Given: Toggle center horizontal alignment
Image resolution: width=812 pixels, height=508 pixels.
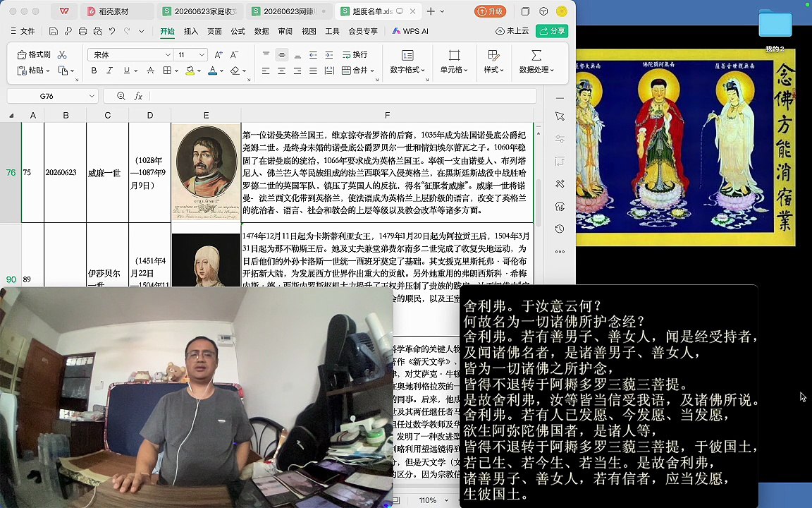Looking at the screenshot, I should tap(282, 71).
